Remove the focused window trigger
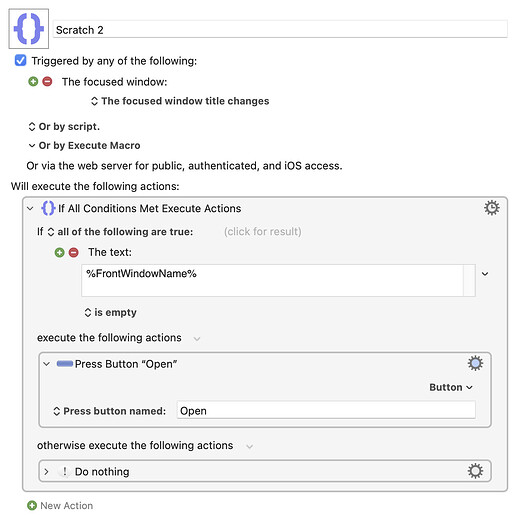 pos(47,81)
